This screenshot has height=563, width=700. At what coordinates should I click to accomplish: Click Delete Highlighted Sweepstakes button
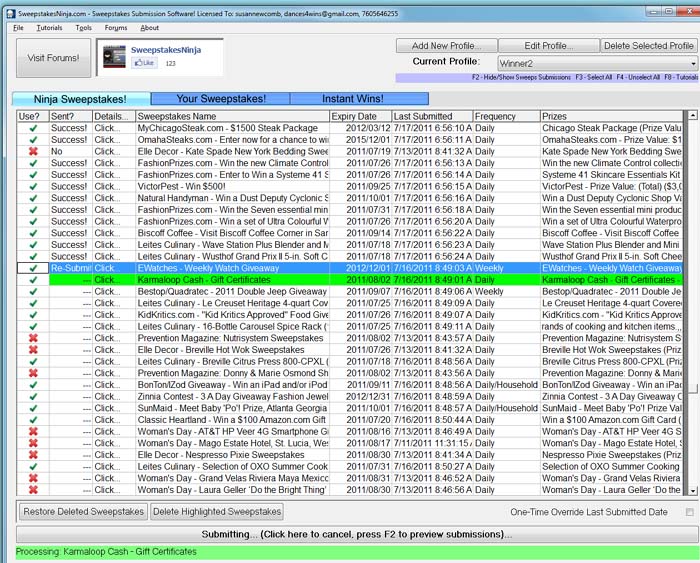coord(217,512)
